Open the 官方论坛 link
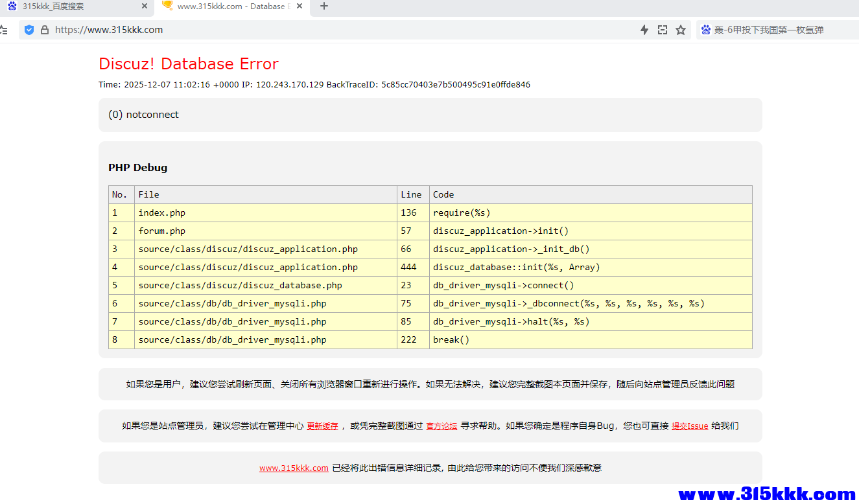 point(441,426)
